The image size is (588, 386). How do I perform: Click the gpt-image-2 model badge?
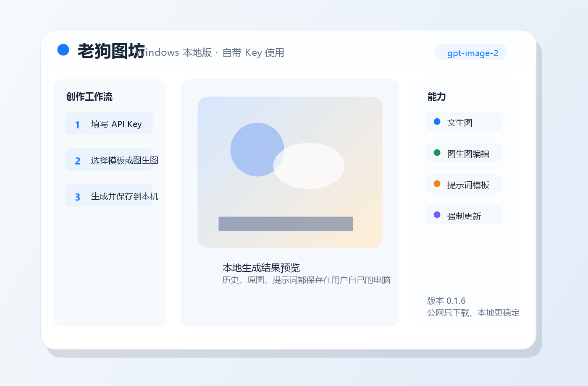coord(471,52)
